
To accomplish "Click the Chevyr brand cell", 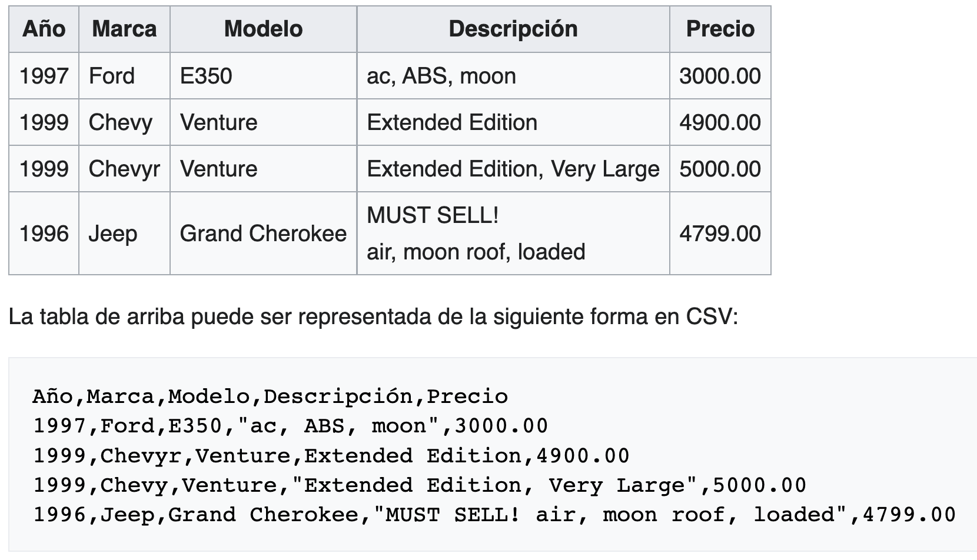I will [x=125, y=169].
